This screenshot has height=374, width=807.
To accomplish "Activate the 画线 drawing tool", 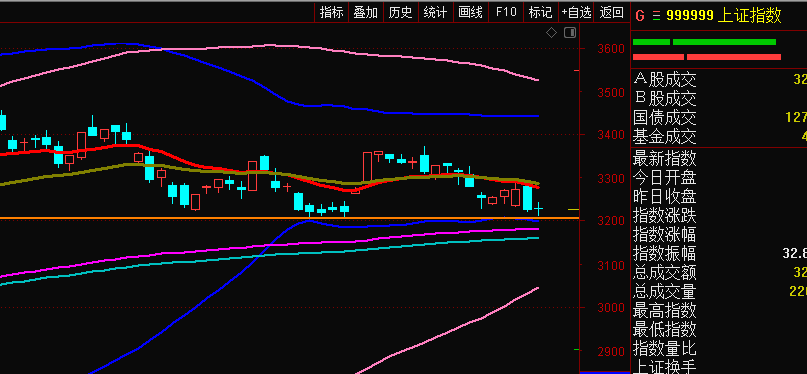I will 470,13.
